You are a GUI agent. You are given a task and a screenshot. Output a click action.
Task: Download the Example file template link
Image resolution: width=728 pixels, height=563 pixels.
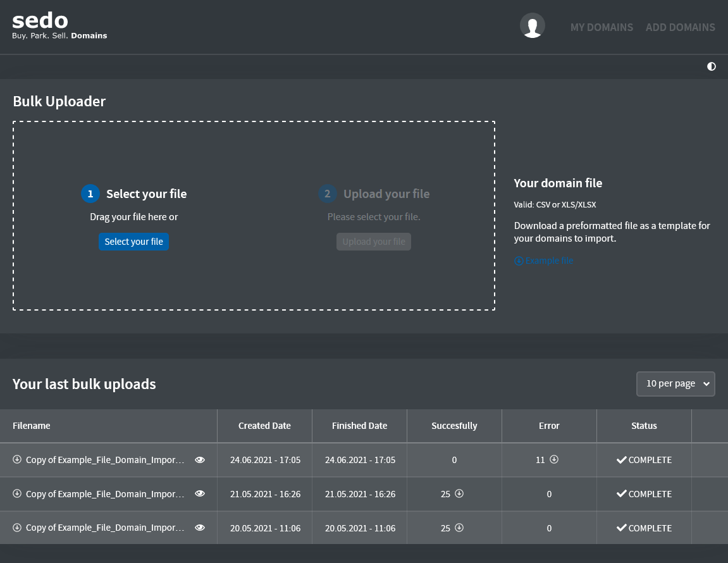tap(544, 261)
